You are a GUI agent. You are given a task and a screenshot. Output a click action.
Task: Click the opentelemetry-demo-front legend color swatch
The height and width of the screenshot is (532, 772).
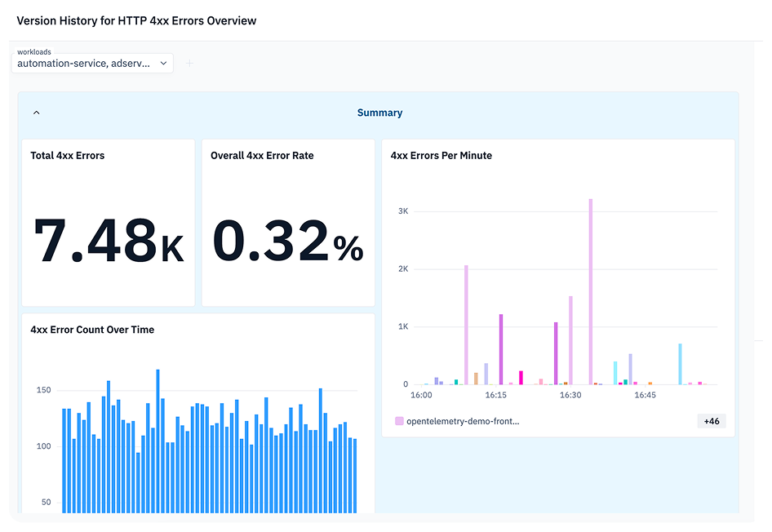tap(399, 421)
